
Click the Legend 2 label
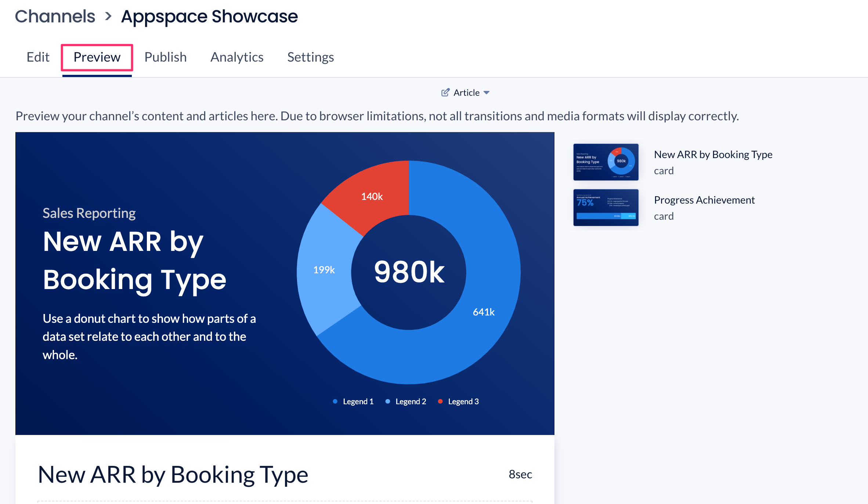[x=411, y=402]
